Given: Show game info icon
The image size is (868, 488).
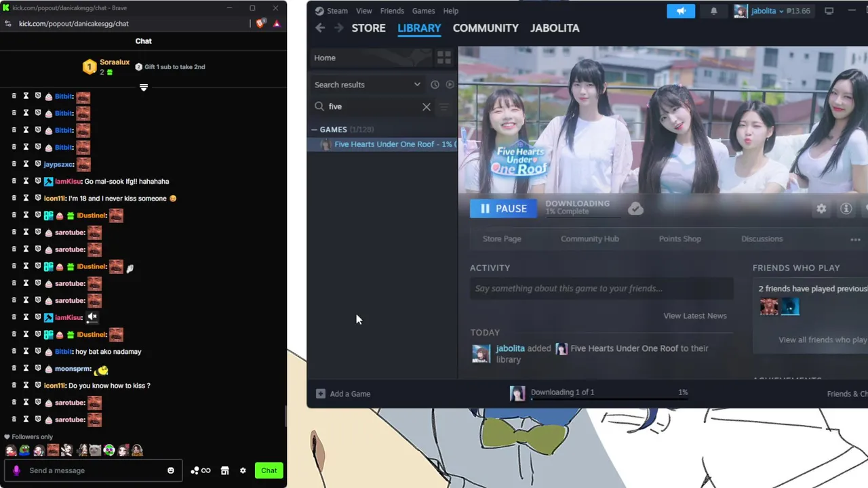Looking at the screenshot, I should pos(846,209).
